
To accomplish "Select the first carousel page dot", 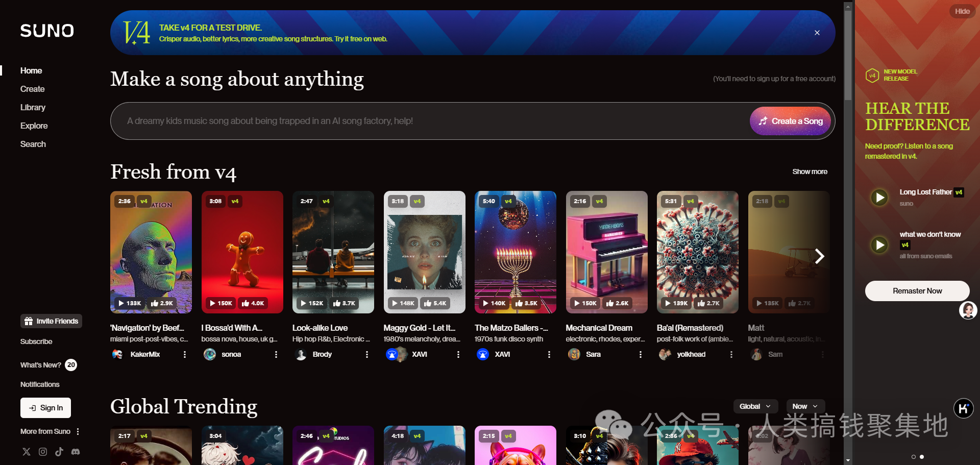I will click(914, 457).
